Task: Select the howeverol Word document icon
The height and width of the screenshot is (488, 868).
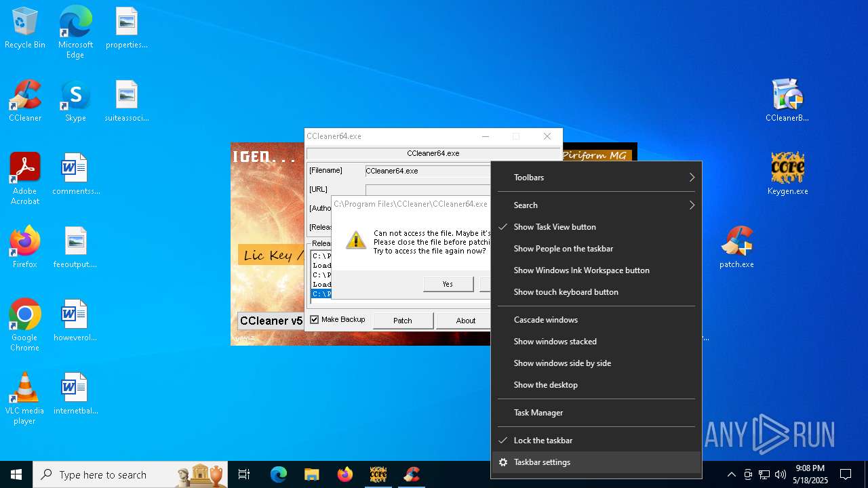Action: (75, 321)
